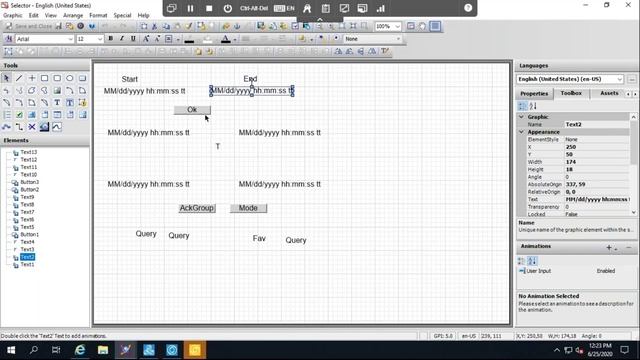The height and width of the screenshot is (360, 640).
Task: Open the Graphic menu
Action: [13, 15]
